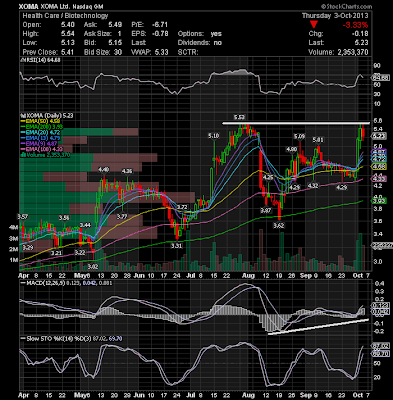
Task: Click the Bid Size value 30
Action: point(118,52)
